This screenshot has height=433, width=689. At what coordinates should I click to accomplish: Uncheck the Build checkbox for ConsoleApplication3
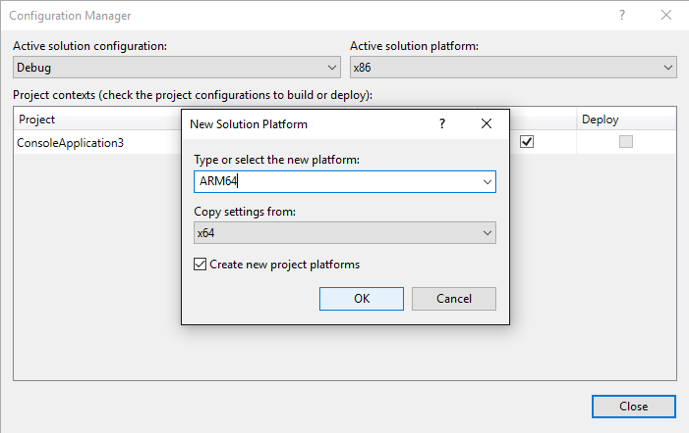click(527, 142)
